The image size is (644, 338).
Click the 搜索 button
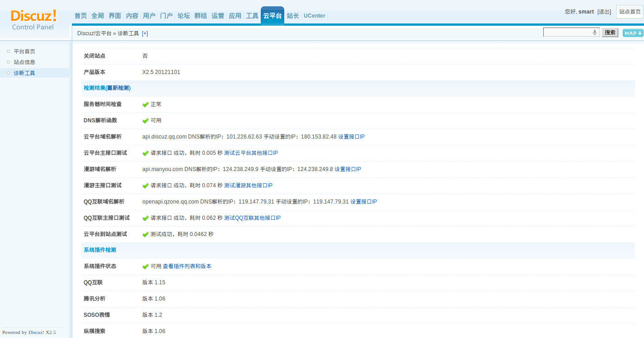click(x=610, y=32)
